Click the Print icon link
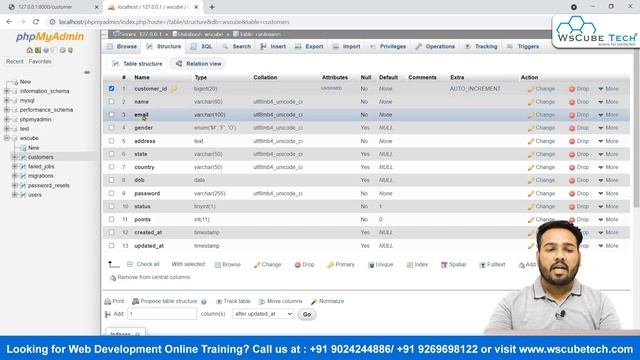Image resolution: width=640 pixels, height=360 pixels. [x=114, y=301]
